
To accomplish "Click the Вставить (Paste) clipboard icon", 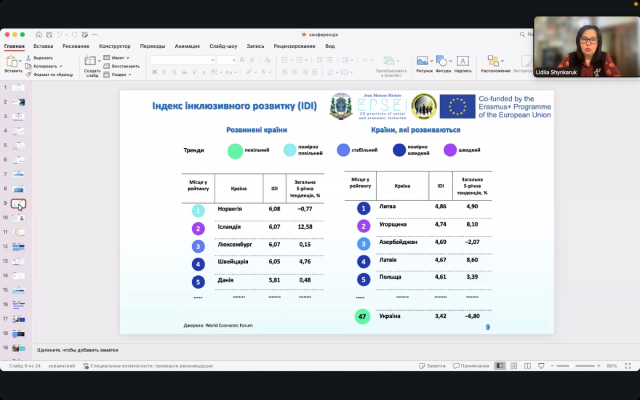I will pyautogui.click(x=13, y=61).
